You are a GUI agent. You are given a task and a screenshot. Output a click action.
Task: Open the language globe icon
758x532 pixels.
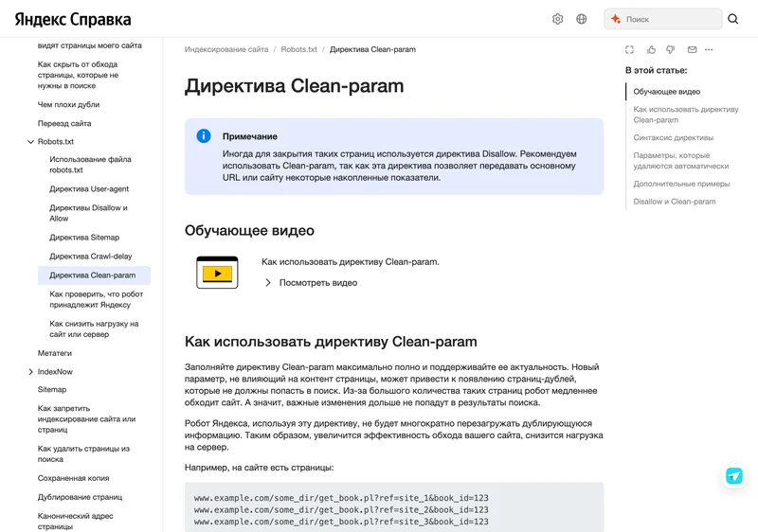[x=582, y=19]
